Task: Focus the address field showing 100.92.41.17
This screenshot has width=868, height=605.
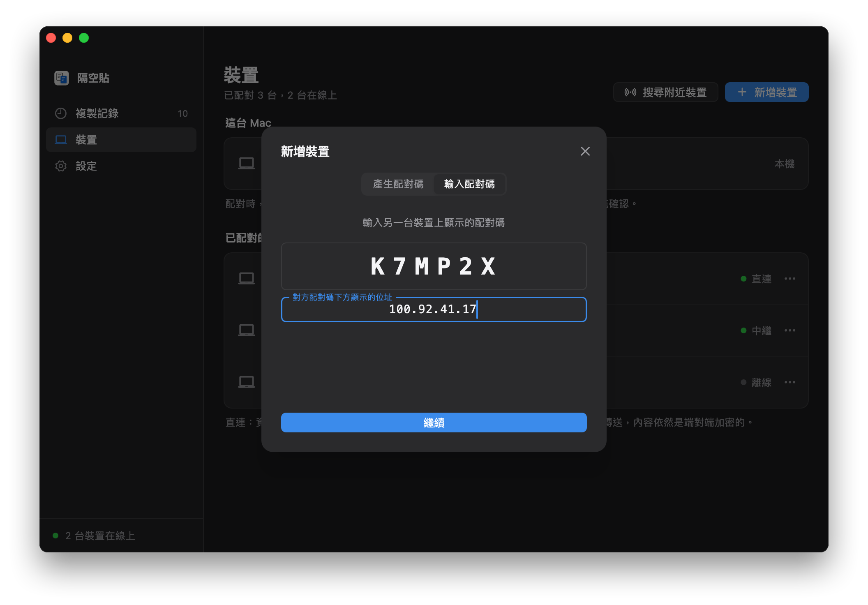Action: point(434,309)
